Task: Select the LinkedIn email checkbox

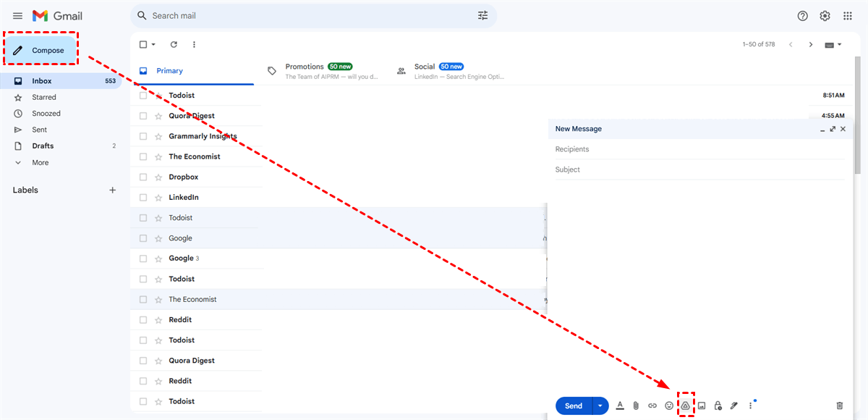Action: [143, 197]
